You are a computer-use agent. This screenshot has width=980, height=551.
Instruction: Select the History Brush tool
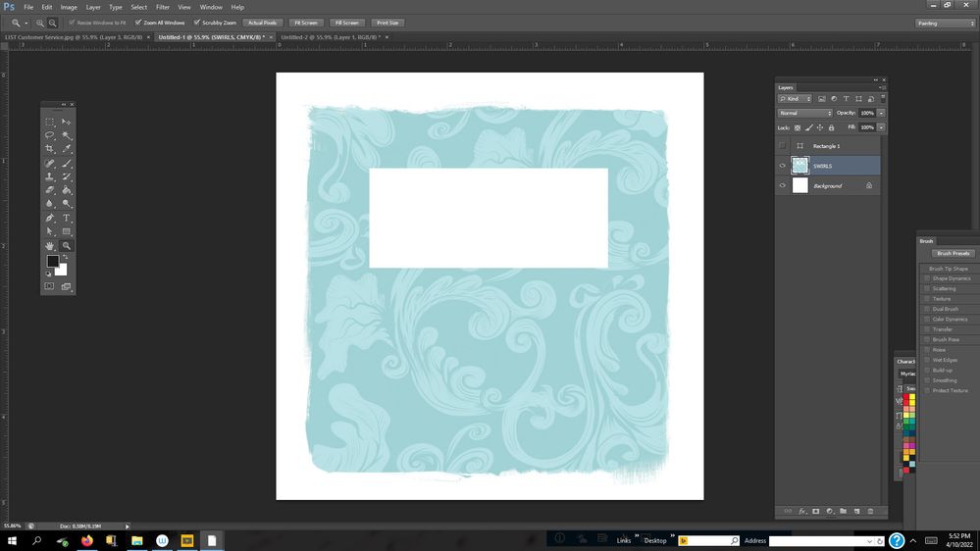[67, 176]
